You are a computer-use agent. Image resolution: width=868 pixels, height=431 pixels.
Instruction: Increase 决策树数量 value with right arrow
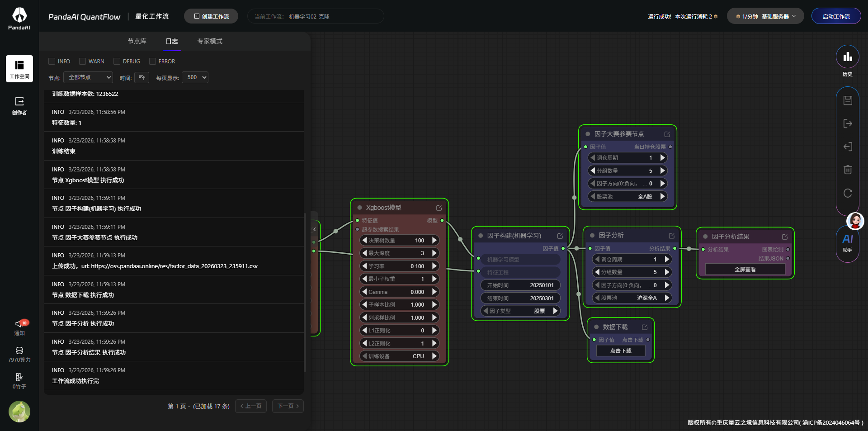pos(434,240)
